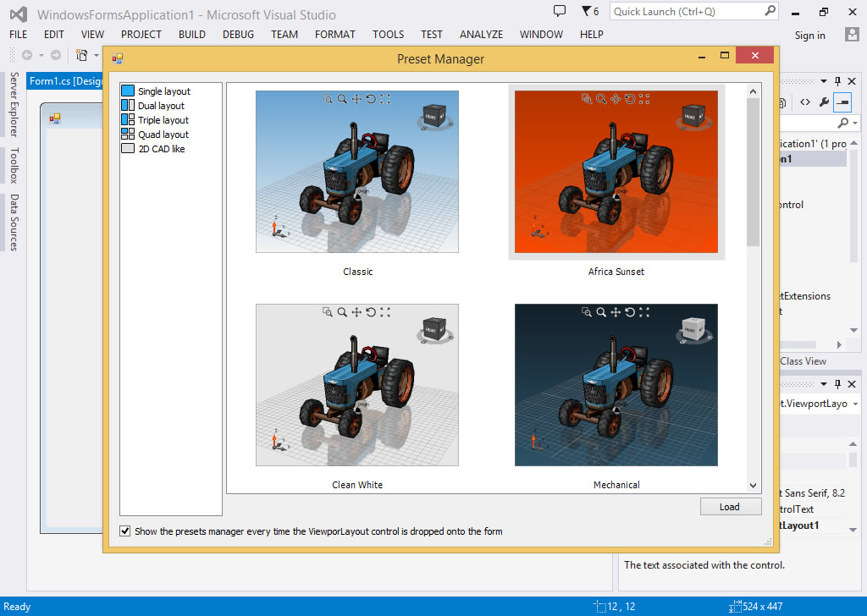Open the ANALYZE menu
Viewport: 867px width, 616px height.
pos(481,34)
